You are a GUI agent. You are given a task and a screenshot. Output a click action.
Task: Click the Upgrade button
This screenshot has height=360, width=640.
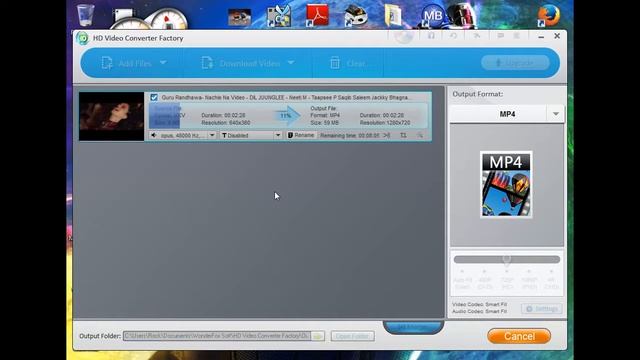coord(515,63)
